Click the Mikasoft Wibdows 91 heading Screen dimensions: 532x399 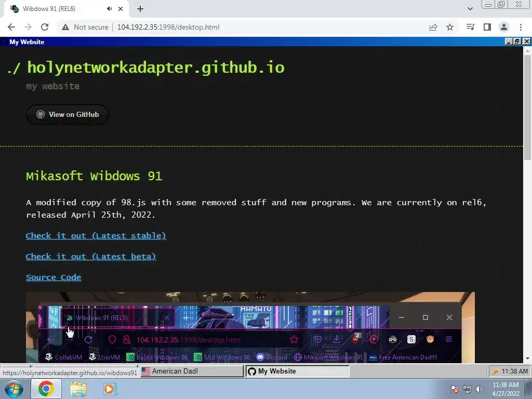coord(94,176)
